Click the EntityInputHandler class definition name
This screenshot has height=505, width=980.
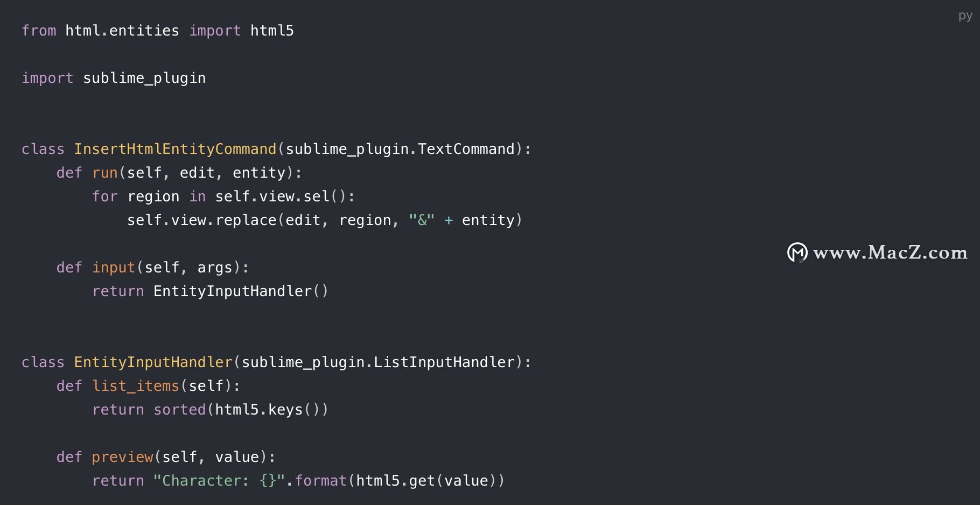153,362
